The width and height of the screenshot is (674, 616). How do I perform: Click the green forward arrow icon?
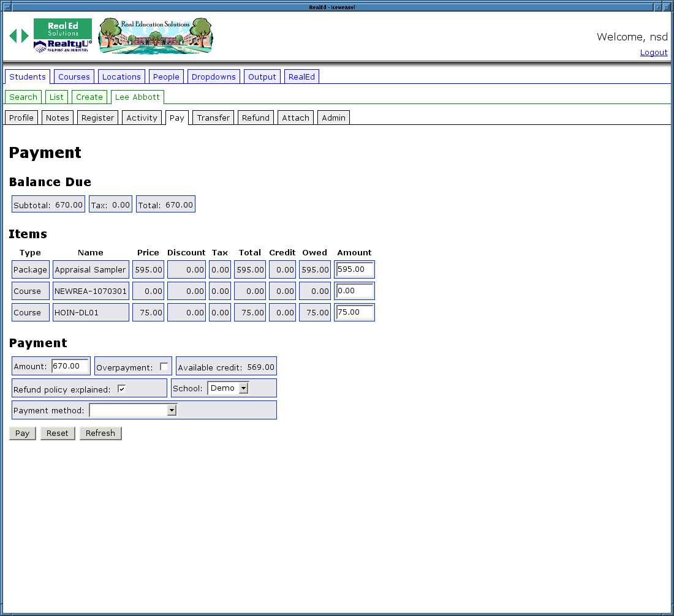click(x=25, y=36)
